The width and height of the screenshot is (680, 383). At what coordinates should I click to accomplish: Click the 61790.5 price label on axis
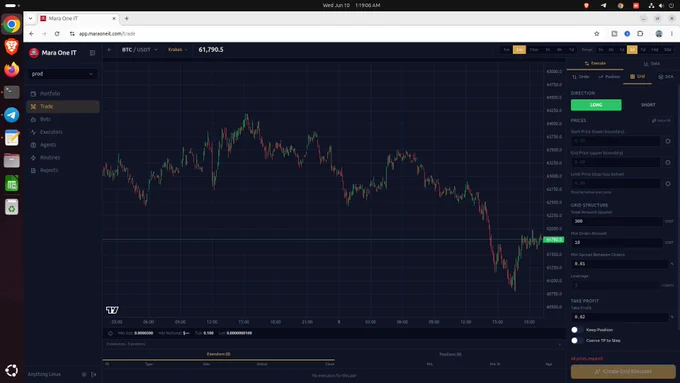(x=554, y=239)
